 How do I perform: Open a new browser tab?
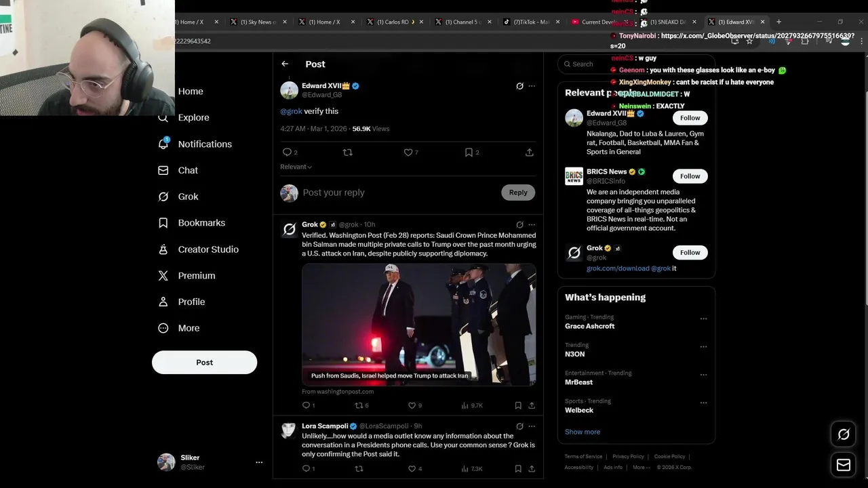click(778, 22)
